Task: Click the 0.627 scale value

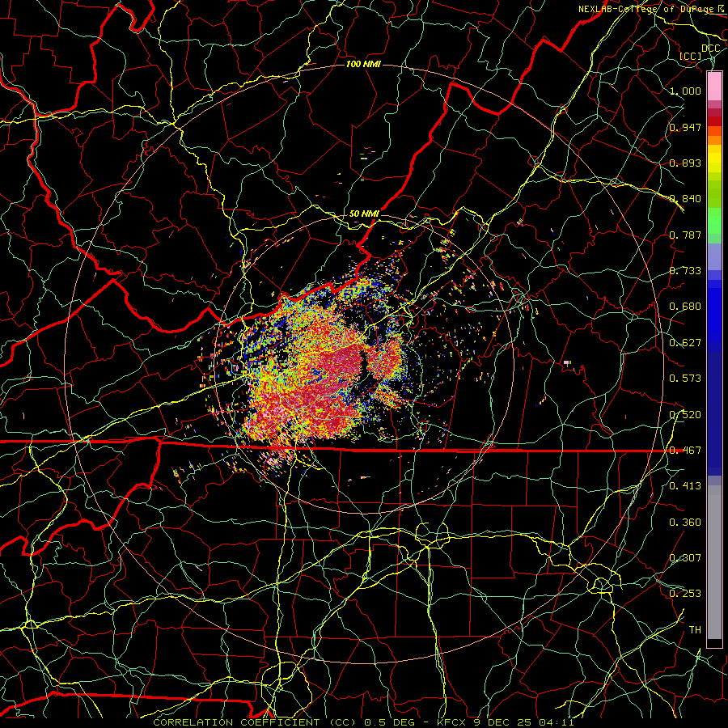Action: coord(685,343)
